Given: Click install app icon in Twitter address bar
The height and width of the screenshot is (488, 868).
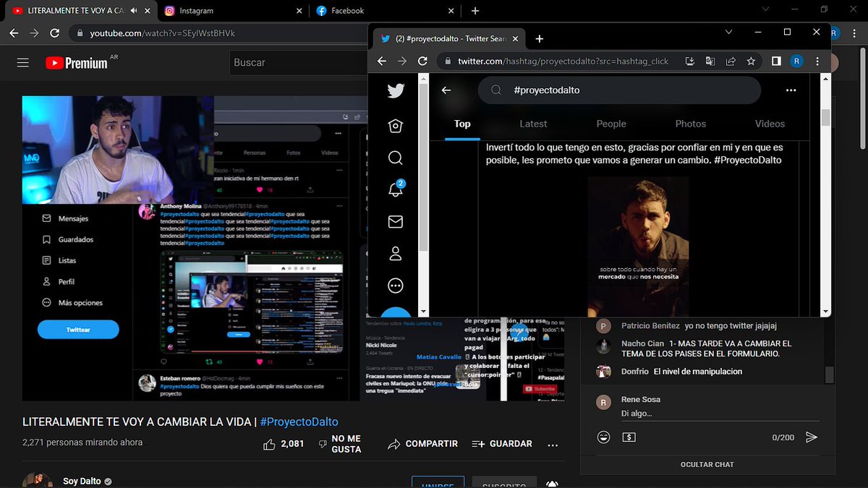Looking at the screenshot, I should (x=690, y=61).
